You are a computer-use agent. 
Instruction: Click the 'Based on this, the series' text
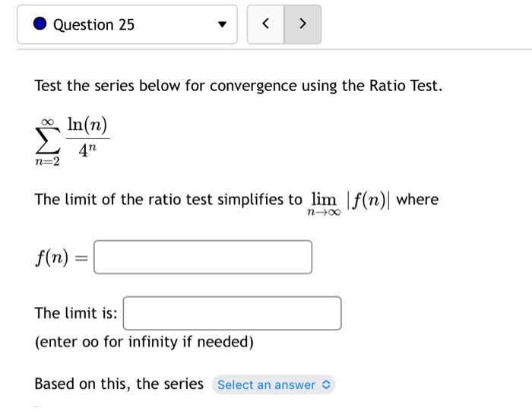pos(119,384)
